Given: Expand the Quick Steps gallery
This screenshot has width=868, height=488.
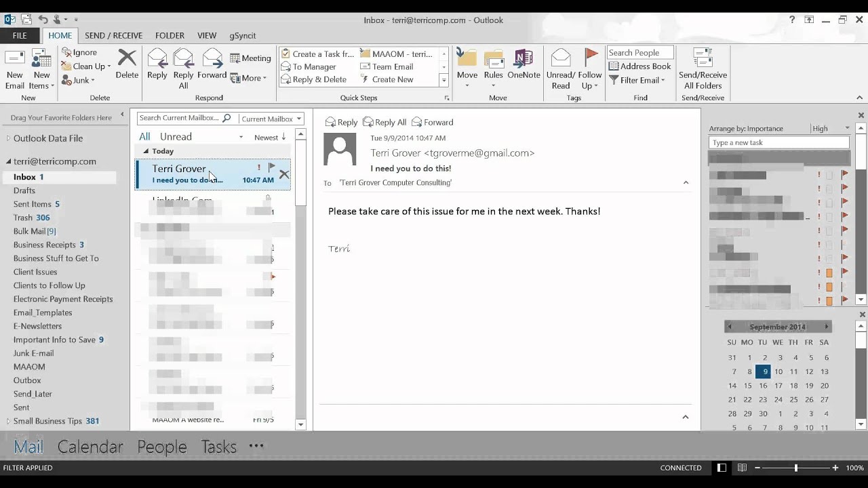Looking at the screenshot, I should point(444,81).
